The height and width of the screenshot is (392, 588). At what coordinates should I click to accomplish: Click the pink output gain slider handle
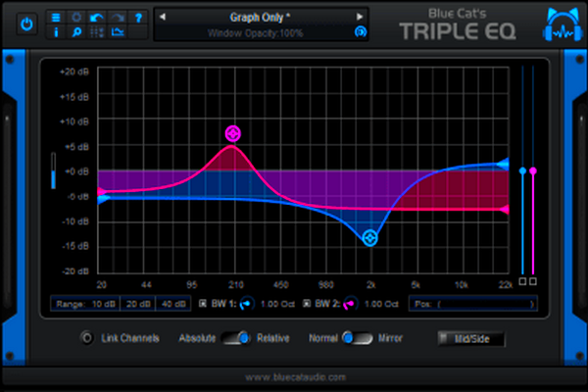tap(533, 171)
